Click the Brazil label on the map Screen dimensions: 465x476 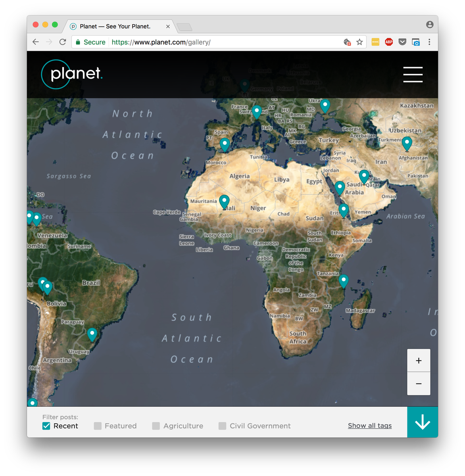pos(91,283)
